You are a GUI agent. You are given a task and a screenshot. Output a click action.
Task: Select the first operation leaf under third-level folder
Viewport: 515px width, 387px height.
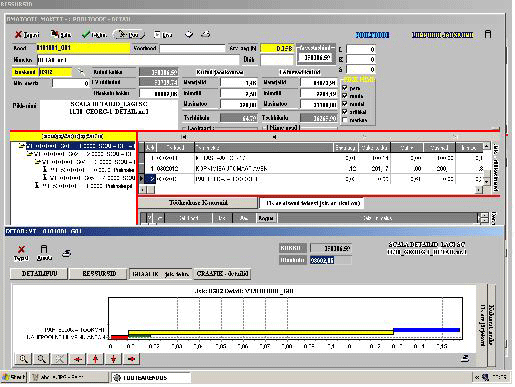pyautogui.click(x=88, y=170)
